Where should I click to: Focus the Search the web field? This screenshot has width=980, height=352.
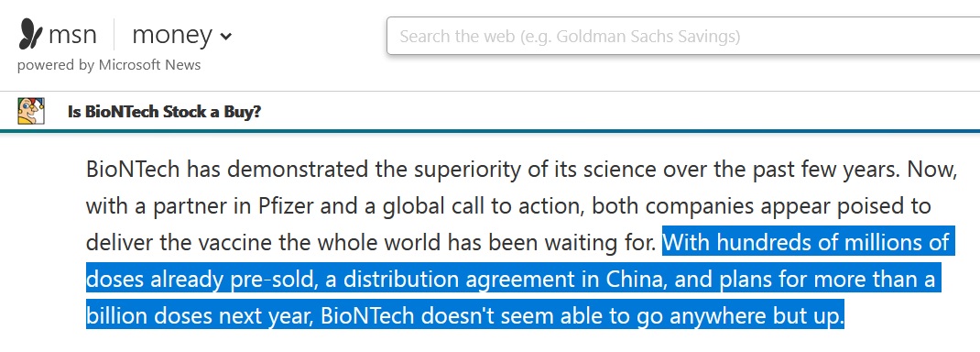click(x=683, y=37)
